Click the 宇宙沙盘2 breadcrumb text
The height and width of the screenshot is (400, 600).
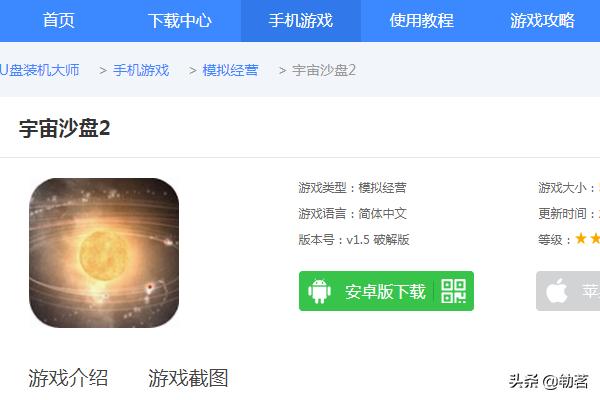click(x=324, y=70)
